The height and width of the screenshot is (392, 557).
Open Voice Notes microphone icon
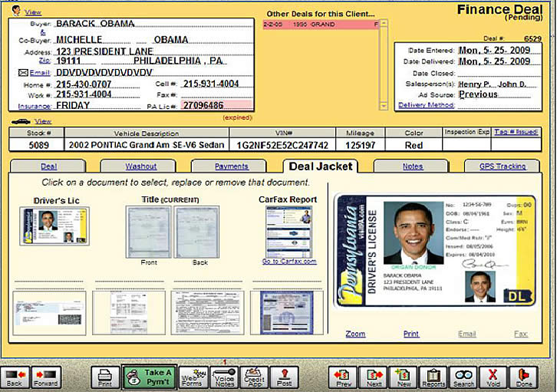[224, 377]
